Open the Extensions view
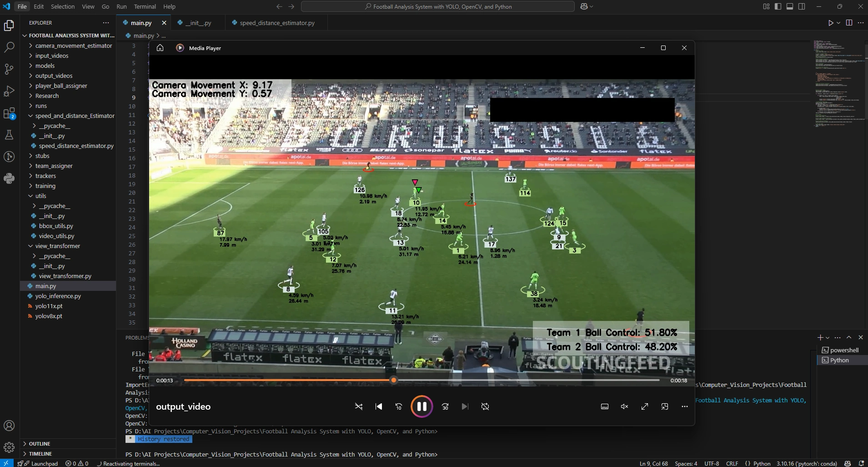The width and height of the screenshot is (868, 467). [x=9, y=113]
